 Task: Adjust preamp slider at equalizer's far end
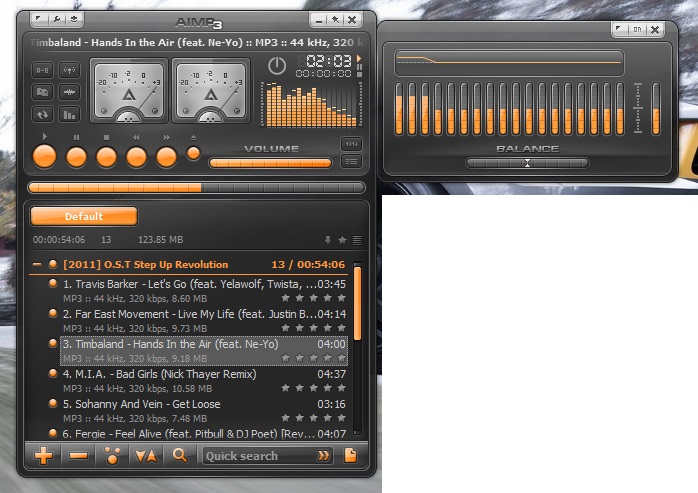tap(656, 108)
